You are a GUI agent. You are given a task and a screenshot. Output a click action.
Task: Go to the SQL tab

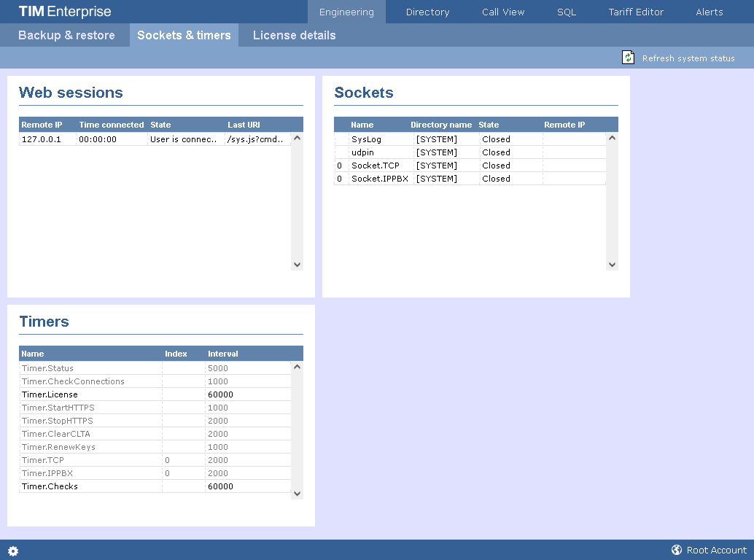[x=567, y=12]
